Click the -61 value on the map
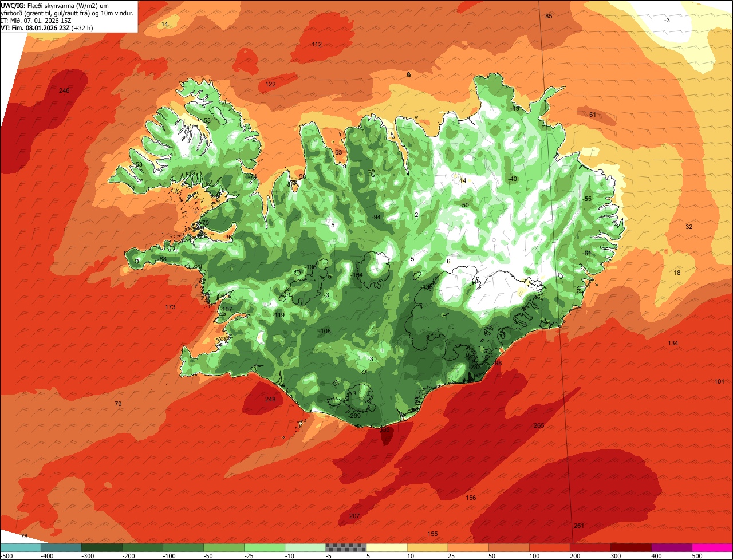The image size is (733, 560). coord(587,253)
